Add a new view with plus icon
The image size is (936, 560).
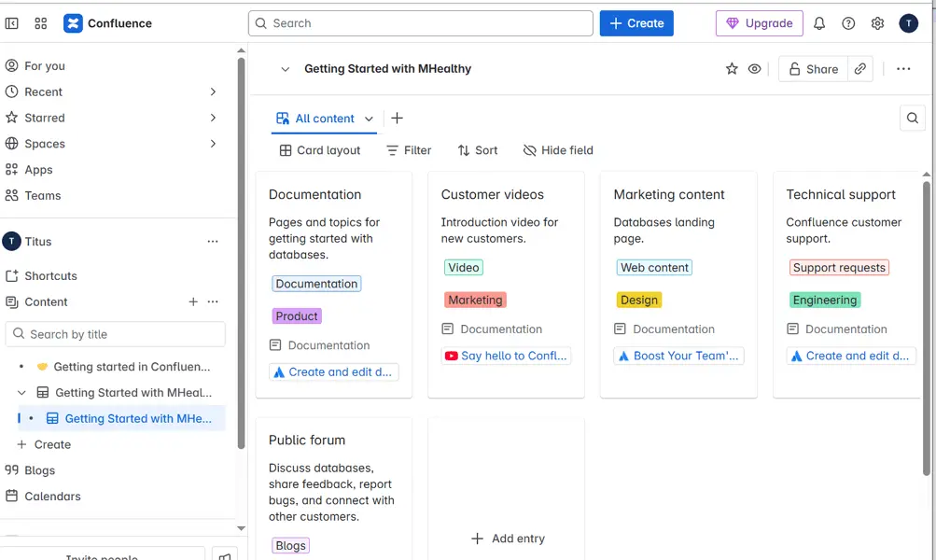tap(397, 119)
